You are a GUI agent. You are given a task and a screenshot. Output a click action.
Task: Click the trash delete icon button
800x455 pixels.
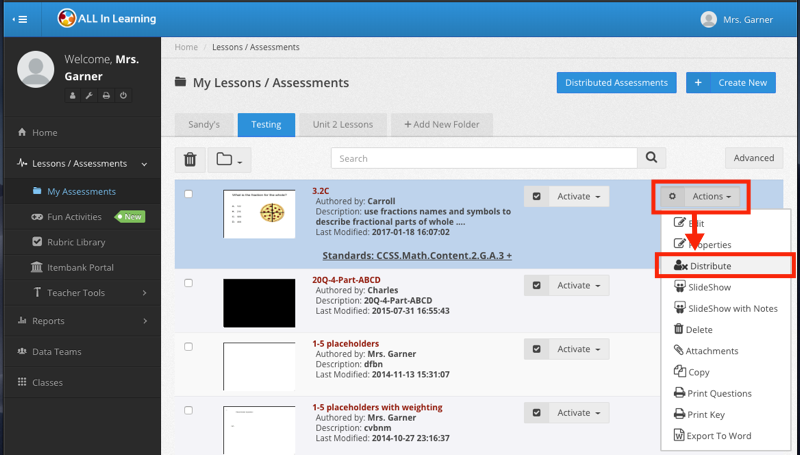190,159
